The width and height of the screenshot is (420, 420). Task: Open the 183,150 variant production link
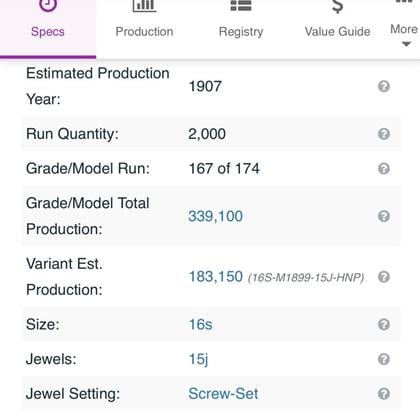[216, 277]
